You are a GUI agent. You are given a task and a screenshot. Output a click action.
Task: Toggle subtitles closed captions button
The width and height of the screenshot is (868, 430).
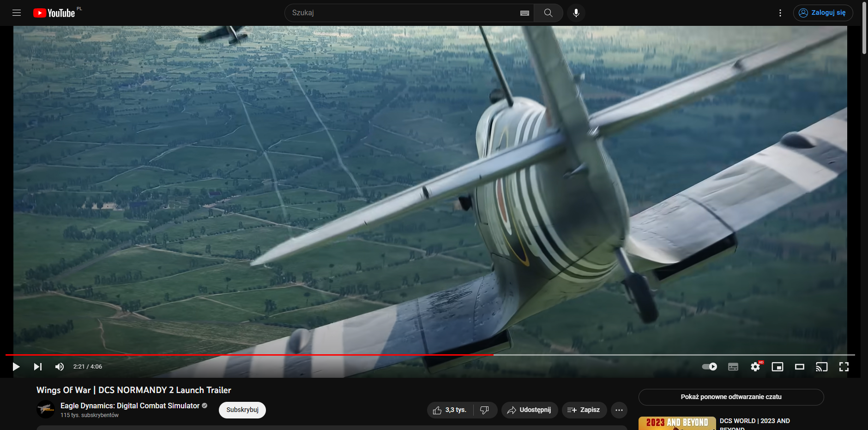point(733,367)
